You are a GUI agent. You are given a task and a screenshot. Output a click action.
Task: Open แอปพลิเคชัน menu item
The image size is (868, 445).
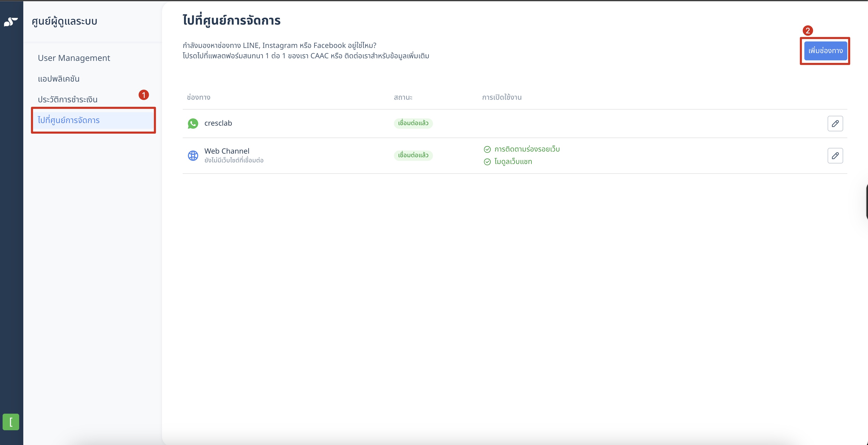tap(59, 78)
